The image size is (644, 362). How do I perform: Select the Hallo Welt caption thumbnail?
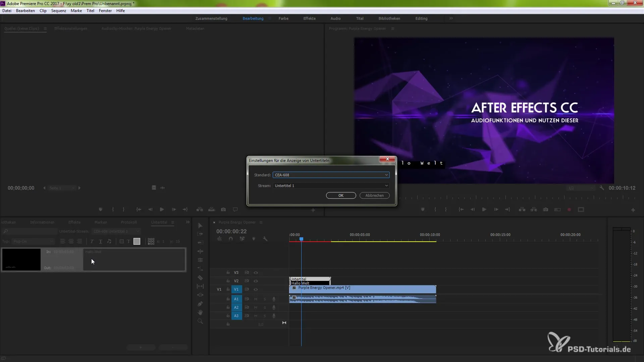click(x=21, y=259)
